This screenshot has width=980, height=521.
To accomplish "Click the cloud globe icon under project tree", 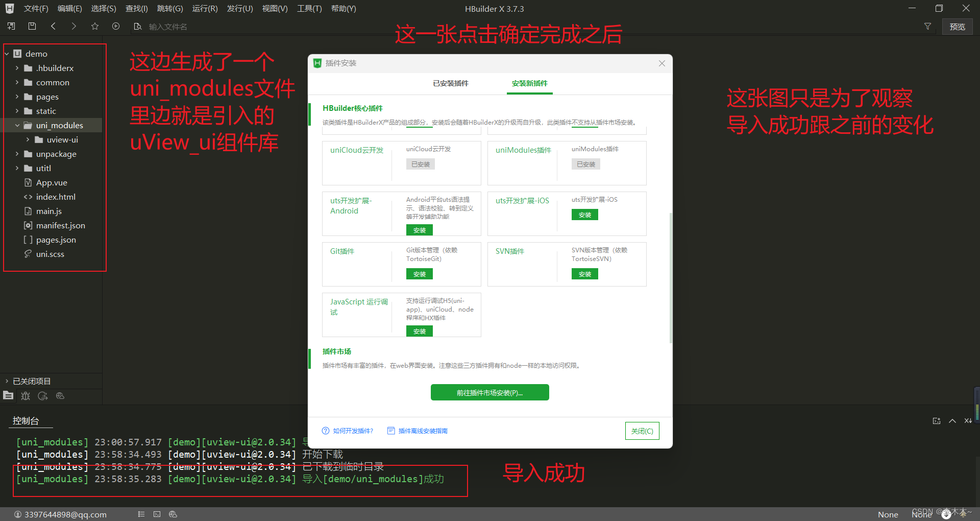I will tap(60, 396).
